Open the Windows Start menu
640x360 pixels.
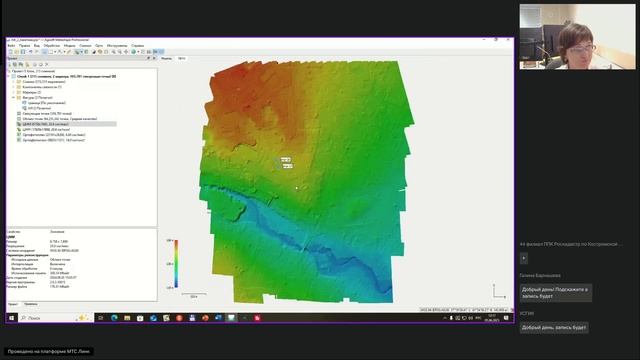point(11,318)
